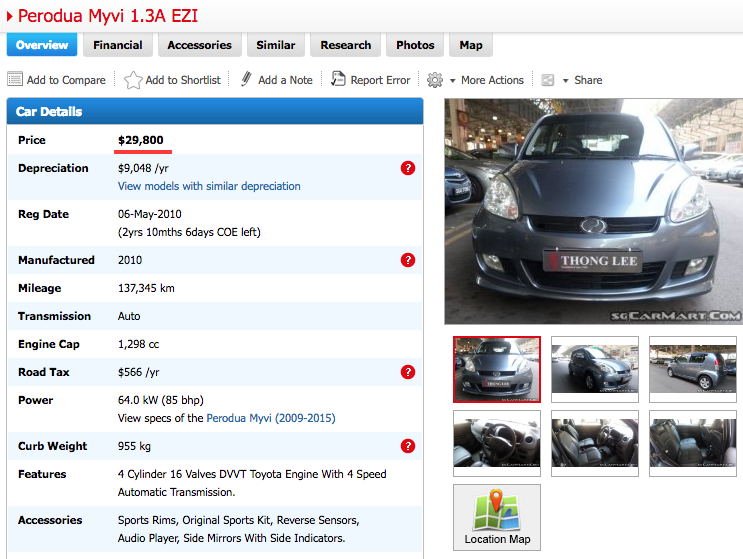Open the Manufactured help question mark

pos(408,260)
